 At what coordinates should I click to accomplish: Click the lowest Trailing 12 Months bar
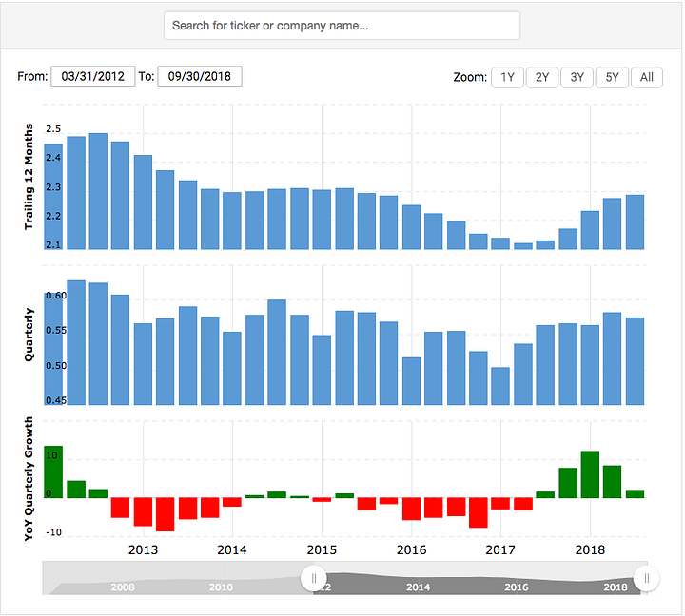coord(523,246)
